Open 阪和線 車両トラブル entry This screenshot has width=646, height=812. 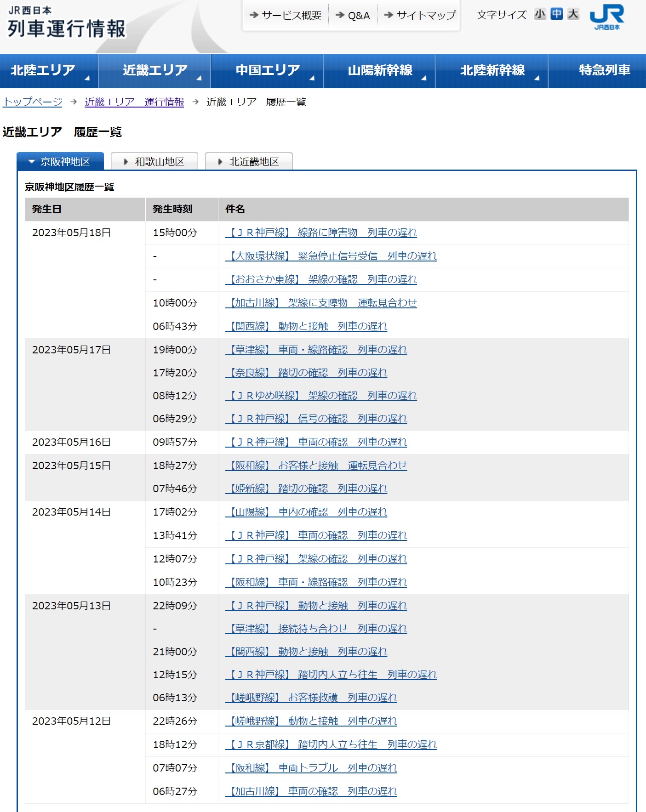[311, 768]
